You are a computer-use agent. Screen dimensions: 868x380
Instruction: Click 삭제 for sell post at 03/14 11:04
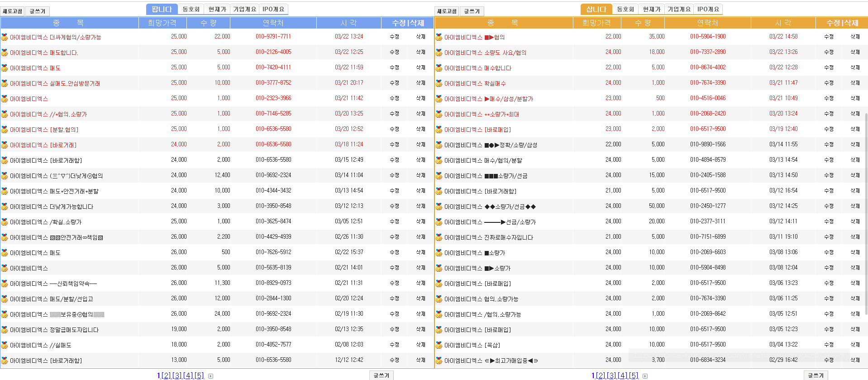[421, 175]
